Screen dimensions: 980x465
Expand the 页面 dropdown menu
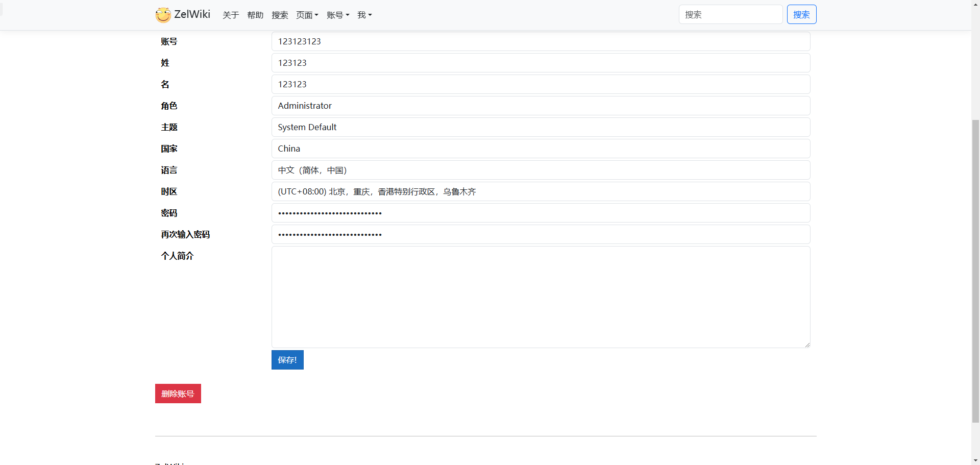point(307,15)
